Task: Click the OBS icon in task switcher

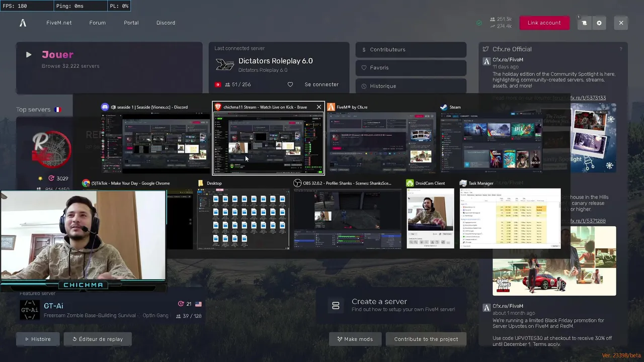Action: coord(297,184)
